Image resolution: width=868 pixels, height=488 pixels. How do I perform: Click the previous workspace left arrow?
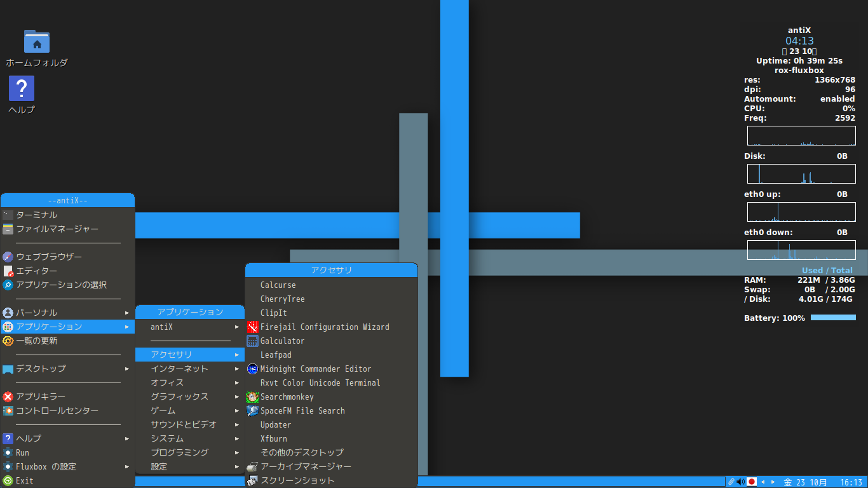pyautogui.click(x=763, y=482)
